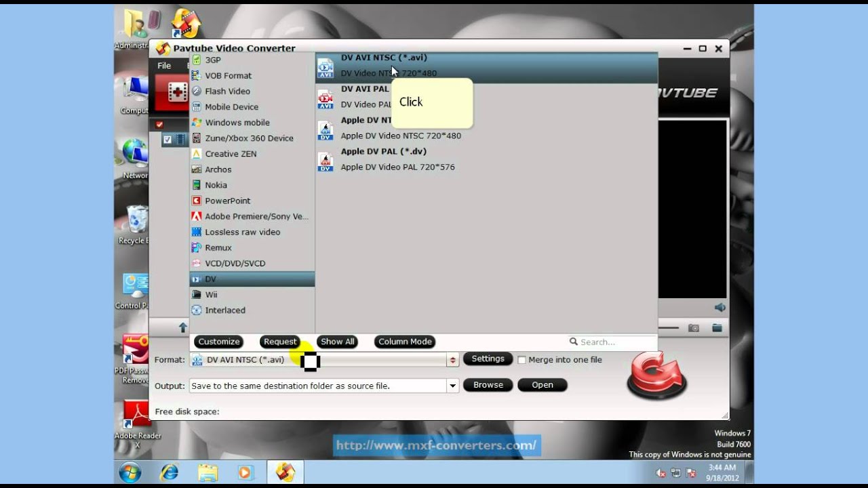Focus the format Search field
This screenshot has width=868, height=488.
[x=612, y=342]
